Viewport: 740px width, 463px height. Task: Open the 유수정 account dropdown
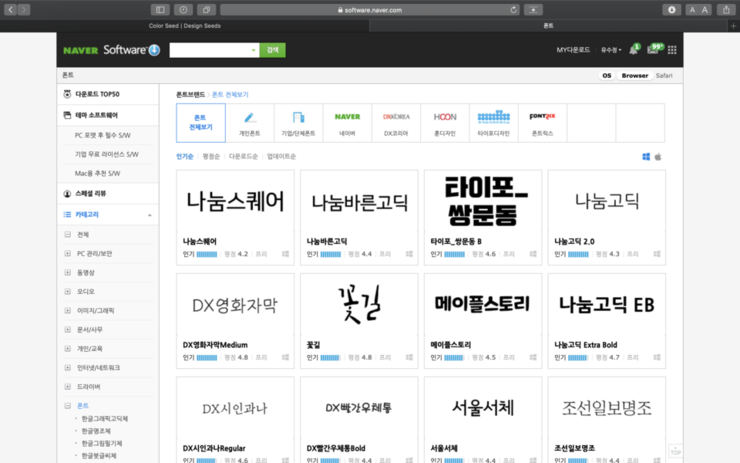pos(611,50)
